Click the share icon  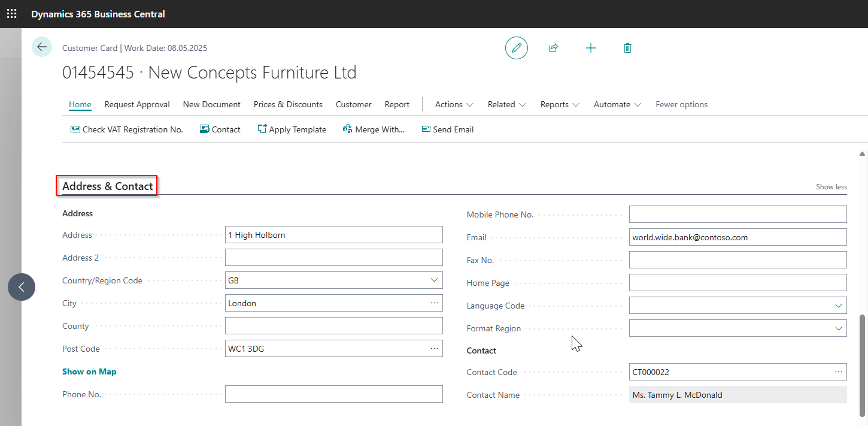[553, 48]
